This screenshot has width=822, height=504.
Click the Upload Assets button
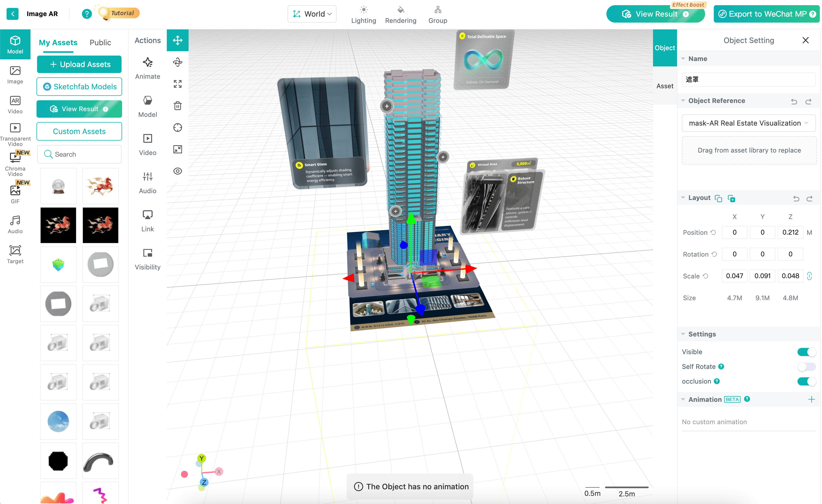[79, 64]
